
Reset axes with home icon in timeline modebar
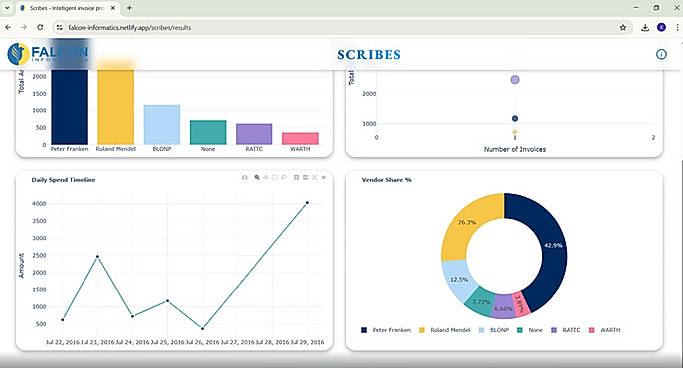coord(323,177)
